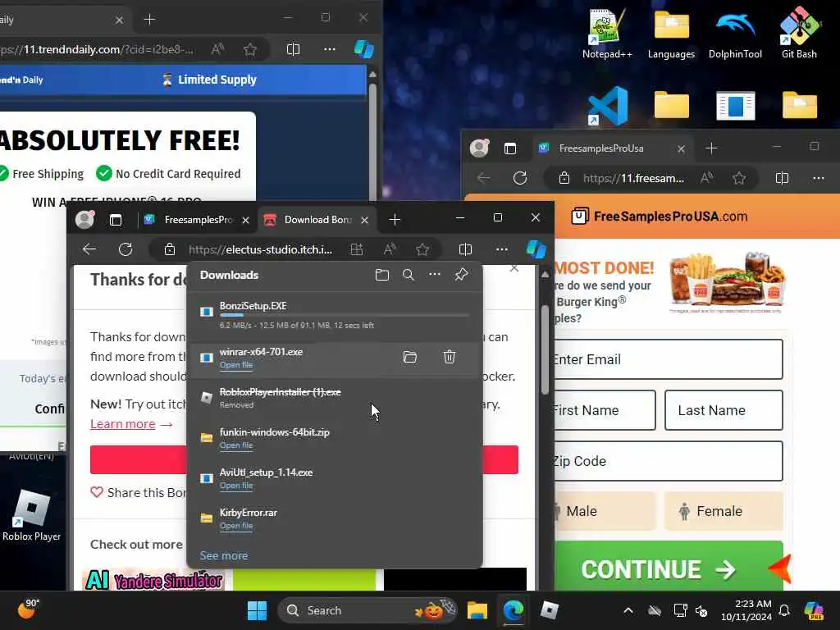The image size is (840, 630).
Task: Expand hidden system tray icons chevron
Action: [628, 610]
